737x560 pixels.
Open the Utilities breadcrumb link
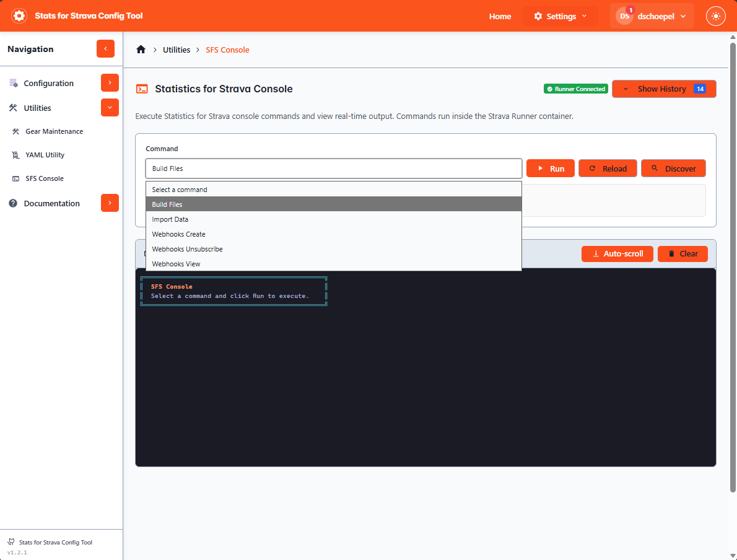pyautogui.click(x=176, y=50)
